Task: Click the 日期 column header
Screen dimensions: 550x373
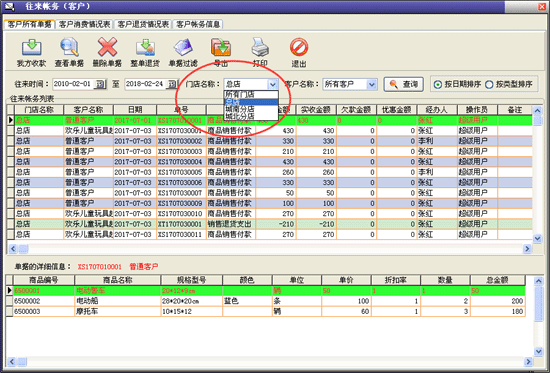Action: (x=135, y=110)
